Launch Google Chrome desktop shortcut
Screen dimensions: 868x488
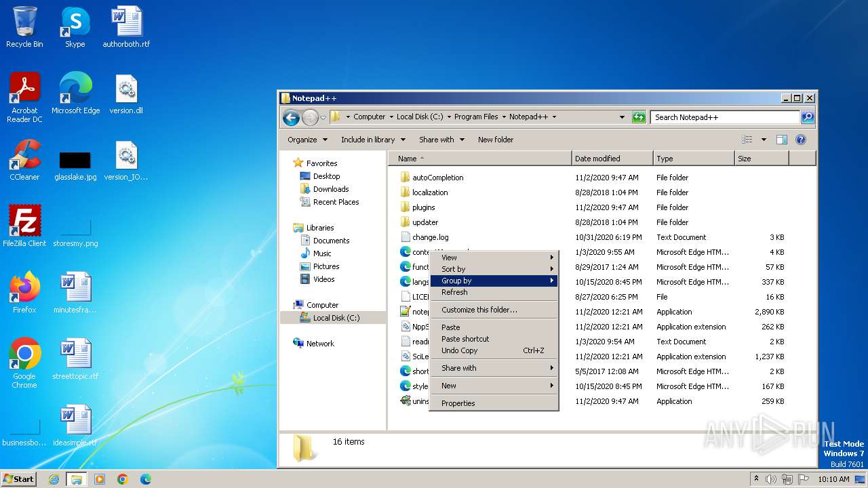(24, 363)
